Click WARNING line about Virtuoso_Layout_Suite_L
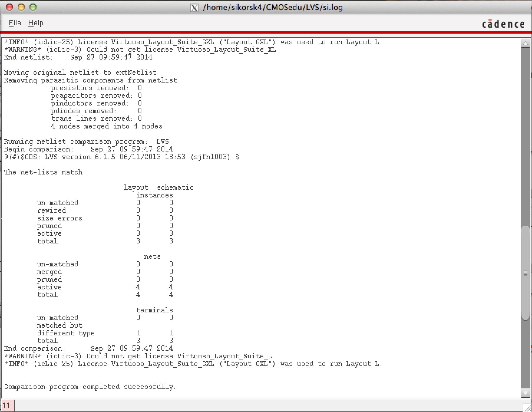Screen dimensions: 532x412 pyautogui.click(x=138, y=356)
